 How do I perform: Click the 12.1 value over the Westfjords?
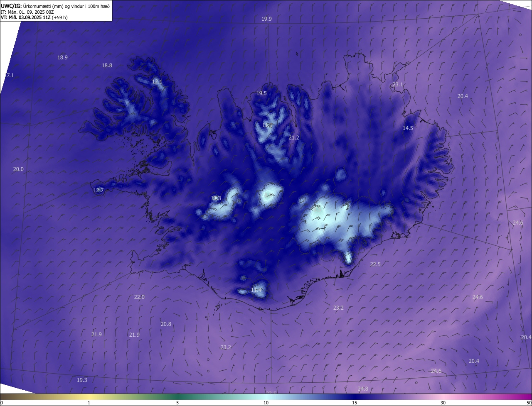[x=157, y=81]
